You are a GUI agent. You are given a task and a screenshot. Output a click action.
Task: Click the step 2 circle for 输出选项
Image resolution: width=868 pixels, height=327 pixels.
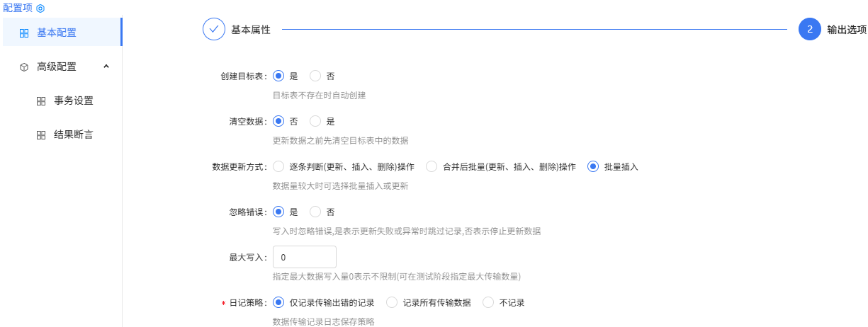point(809,29)
